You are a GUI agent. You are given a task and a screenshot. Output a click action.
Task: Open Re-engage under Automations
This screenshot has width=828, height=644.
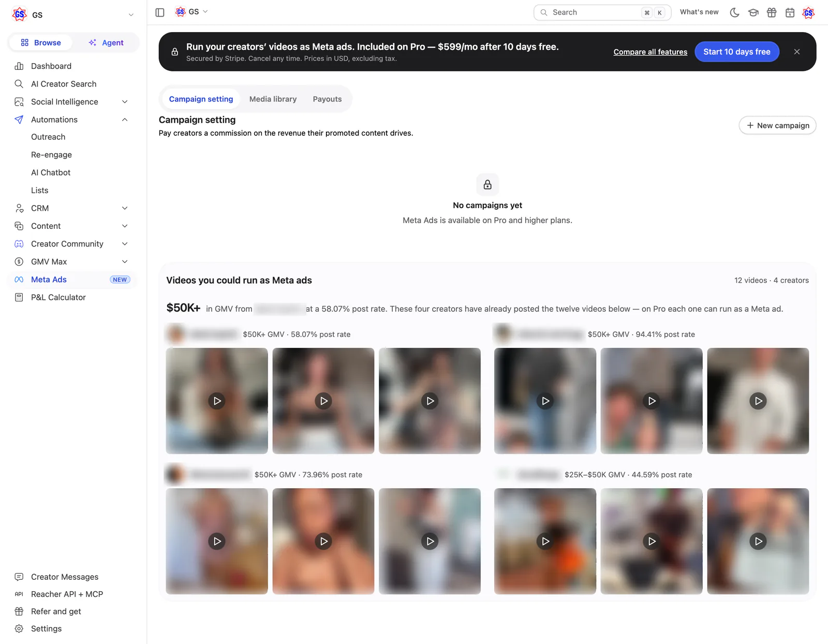click(51, 155)
